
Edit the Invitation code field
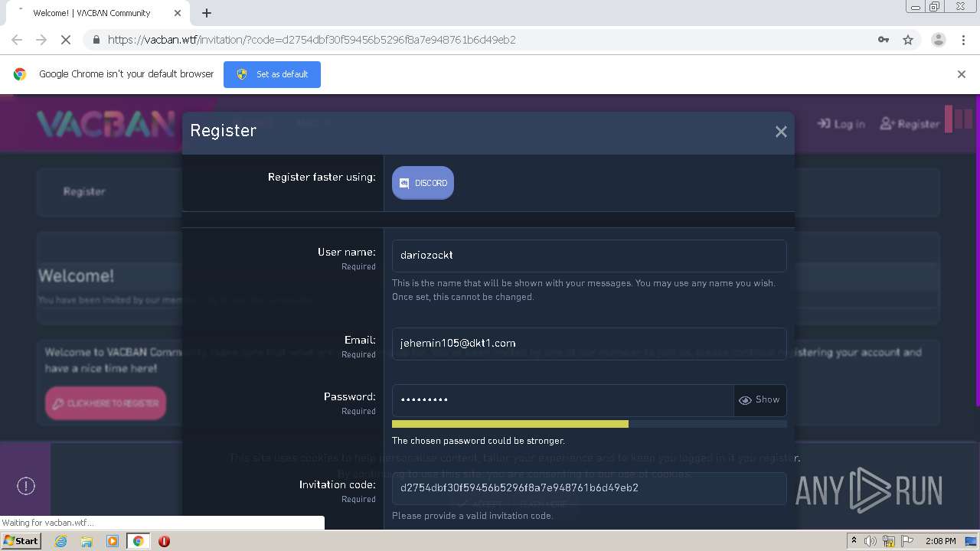click(x=589, y=488)
